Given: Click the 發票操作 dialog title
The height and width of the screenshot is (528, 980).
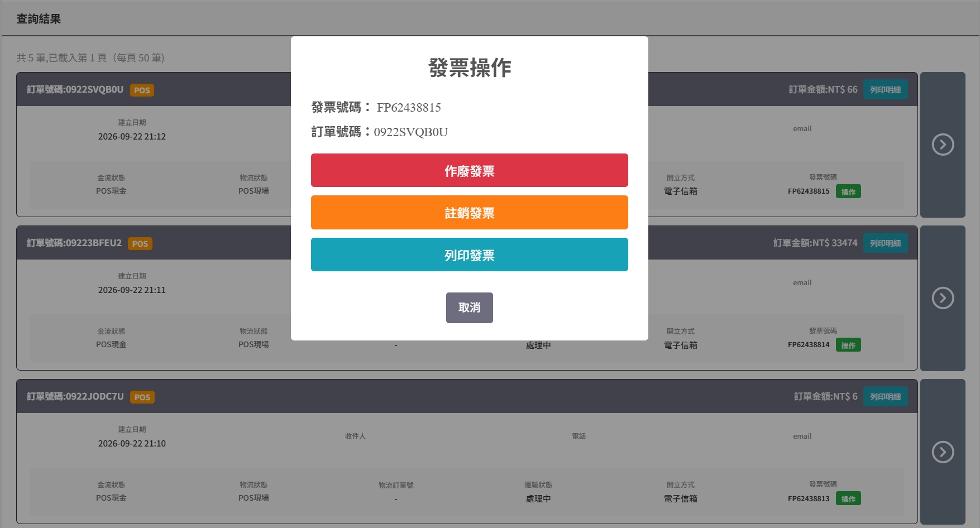Looking at the screenshot, I should [x=470, y=68].
